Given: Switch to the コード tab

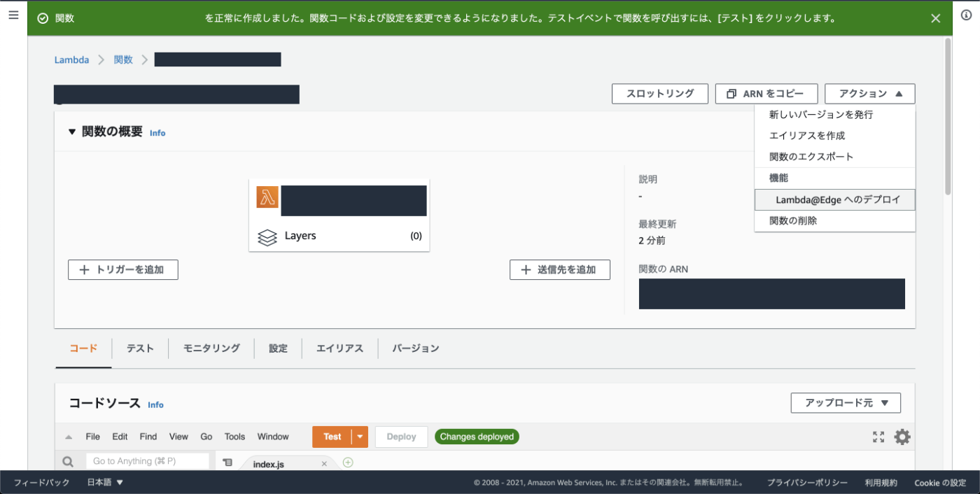Looking at the screenshot, I should [83, 348].
